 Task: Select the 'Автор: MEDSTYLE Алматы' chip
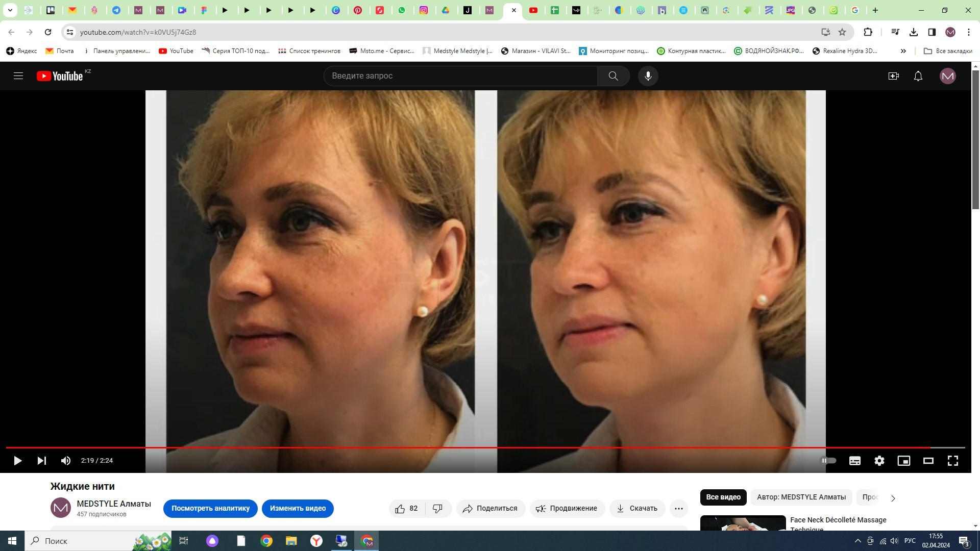click(801, 497)
